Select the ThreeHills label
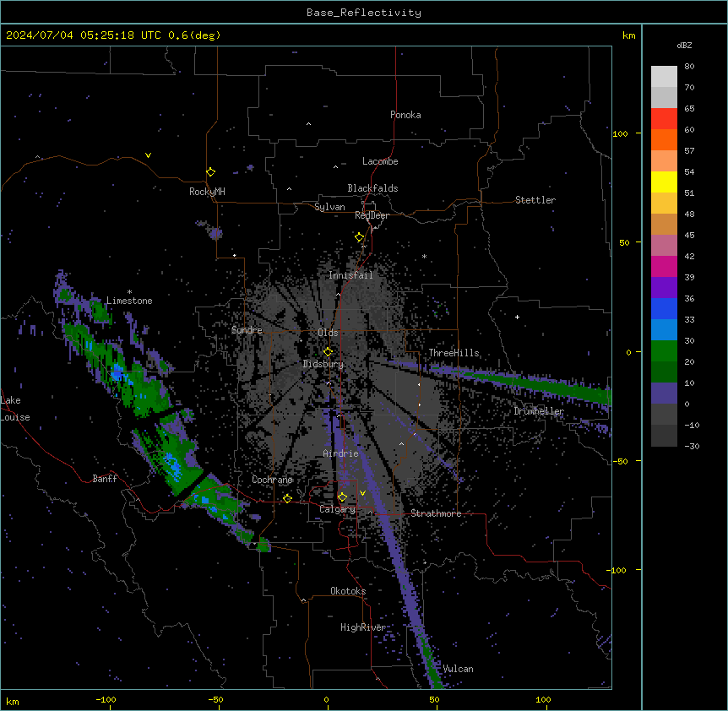Viewport: 728px width, 711px height. click(454, 353)
